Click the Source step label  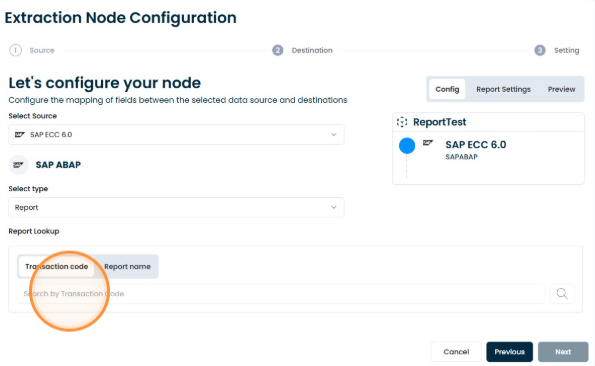coord(42,50)
